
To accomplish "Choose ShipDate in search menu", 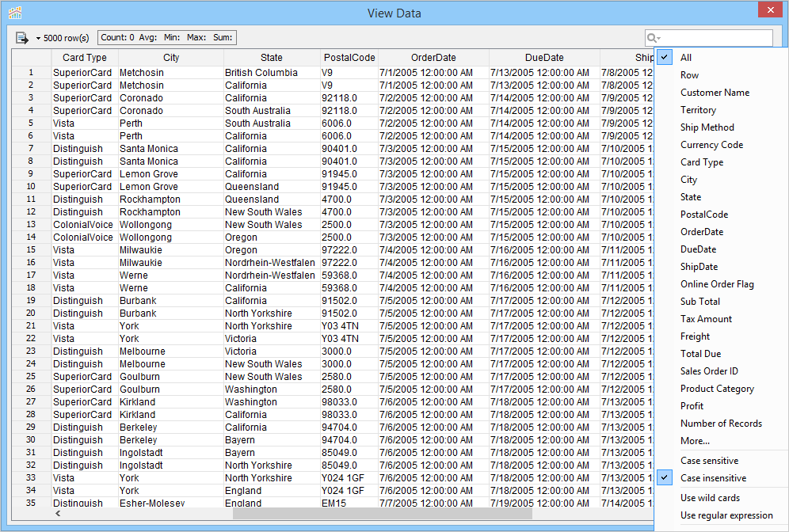I will [721, 267].
